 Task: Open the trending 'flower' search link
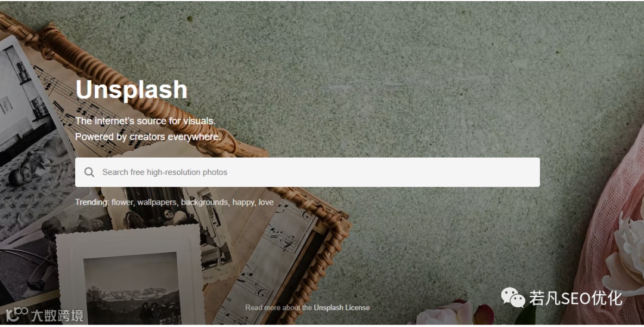pos(122,202)
